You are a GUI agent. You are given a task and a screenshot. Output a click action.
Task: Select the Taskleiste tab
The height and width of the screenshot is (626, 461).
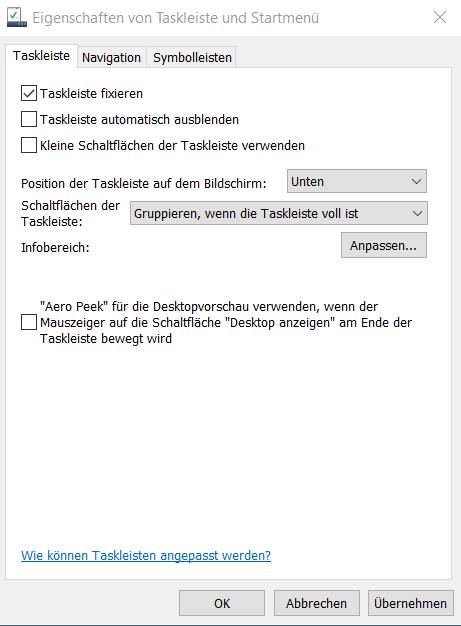(41, 56)
